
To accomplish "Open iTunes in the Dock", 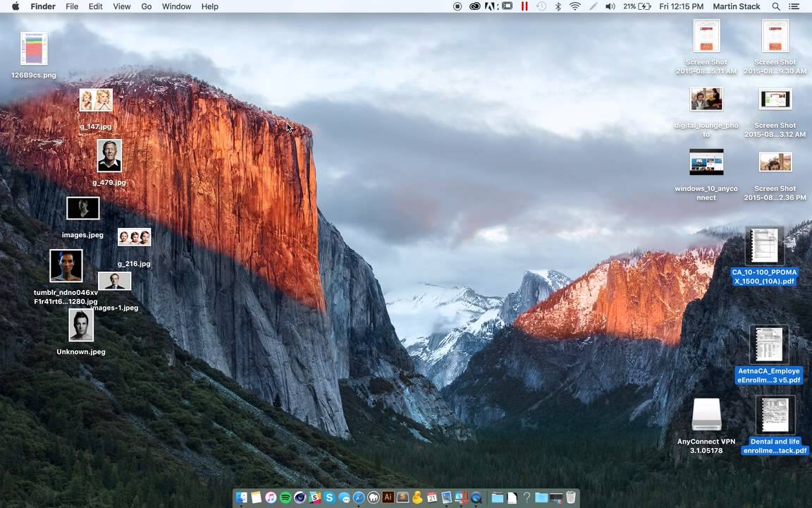I will point(271,497).
